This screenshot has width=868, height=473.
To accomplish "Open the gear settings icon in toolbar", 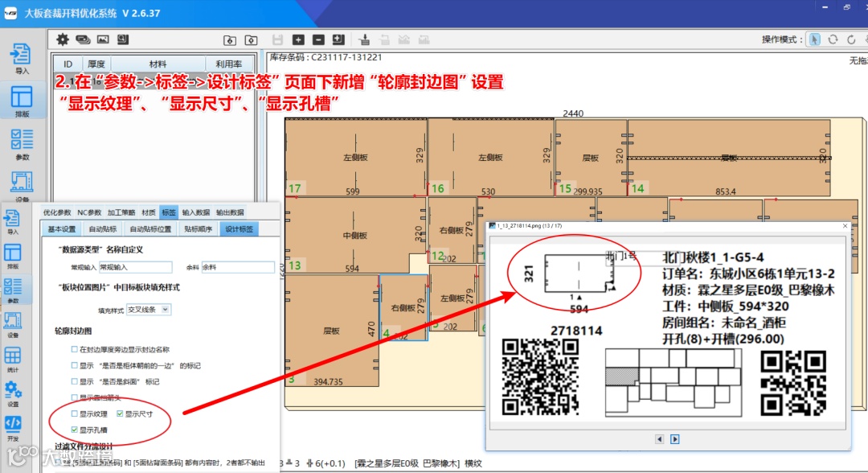I will (x=63, y=39).
